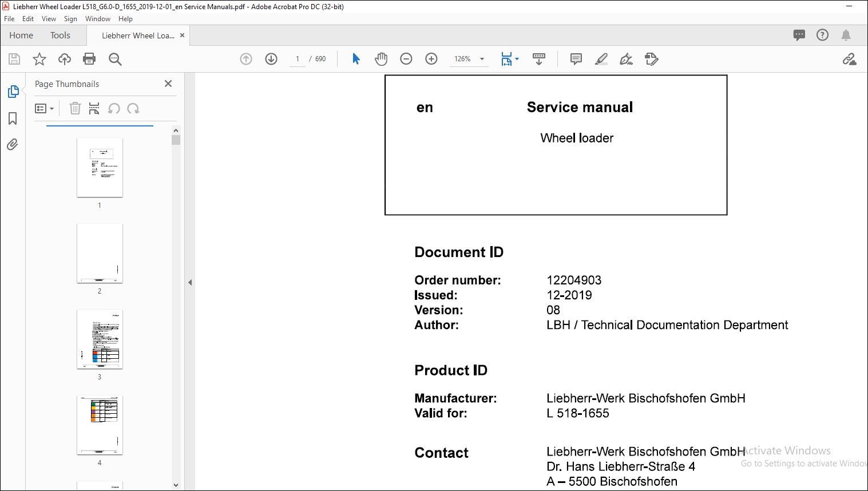This screenshot has width=868, height=491.
Task: Zoom in with the plus icon
Action: [431, 59]
